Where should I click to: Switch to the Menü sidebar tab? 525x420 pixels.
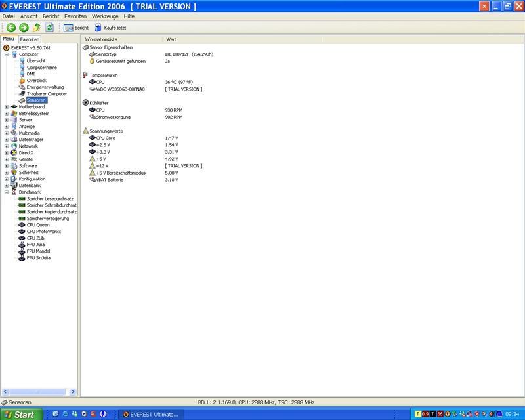pos(9,39)
